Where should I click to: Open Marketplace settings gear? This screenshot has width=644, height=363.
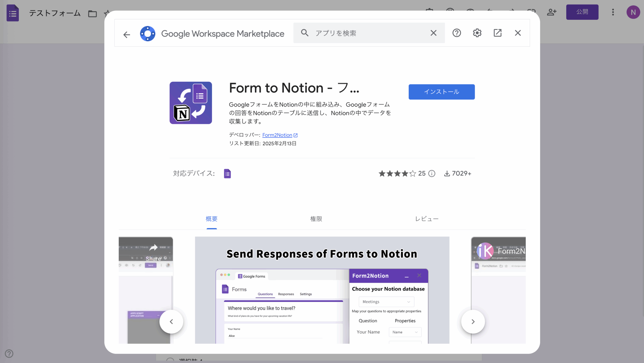(x=477, y=33)
